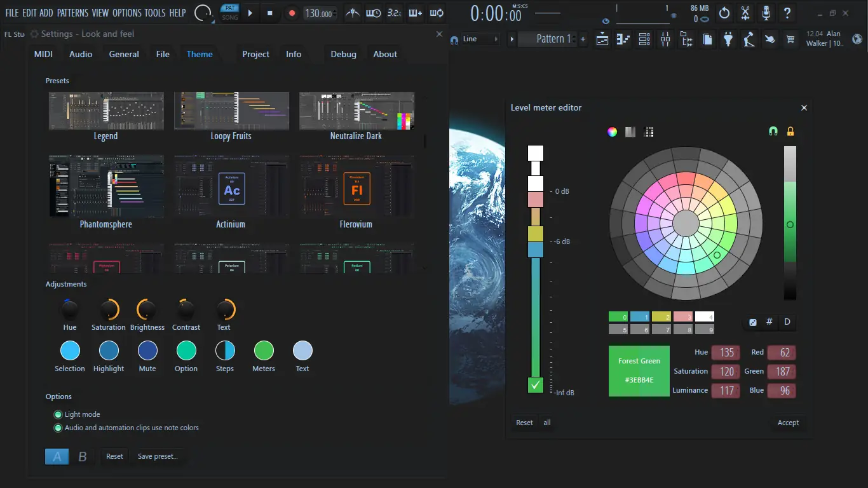Add a new pattern with plus button

583,39
